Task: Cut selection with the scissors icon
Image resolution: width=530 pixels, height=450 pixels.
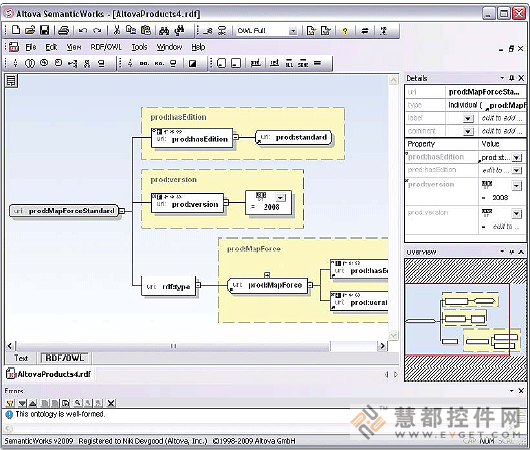Action: point(117,30)
